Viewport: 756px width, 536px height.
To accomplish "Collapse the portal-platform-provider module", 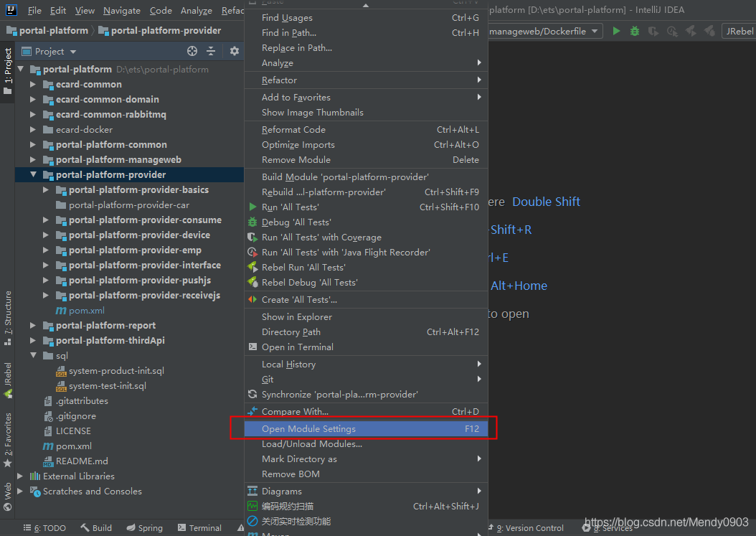I will [x=33, y=174].
